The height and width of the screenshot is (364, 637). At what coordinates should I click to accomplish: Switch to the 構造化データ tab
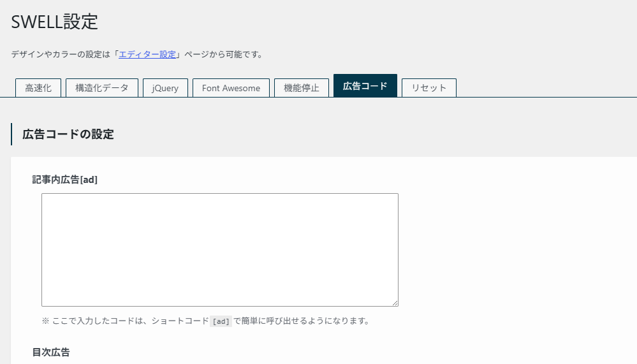tap(102, 88)
